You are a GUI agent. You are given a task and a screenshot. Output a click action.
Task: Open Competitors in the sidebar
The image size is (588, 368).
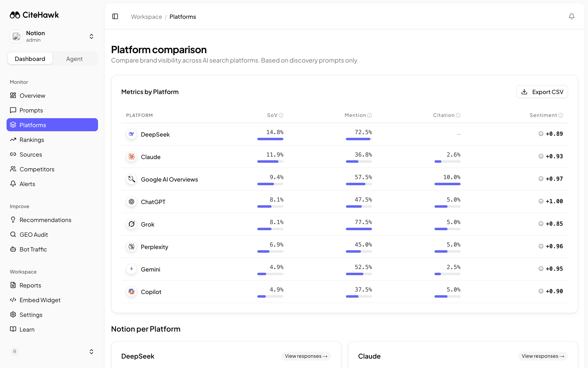point(52,169)
